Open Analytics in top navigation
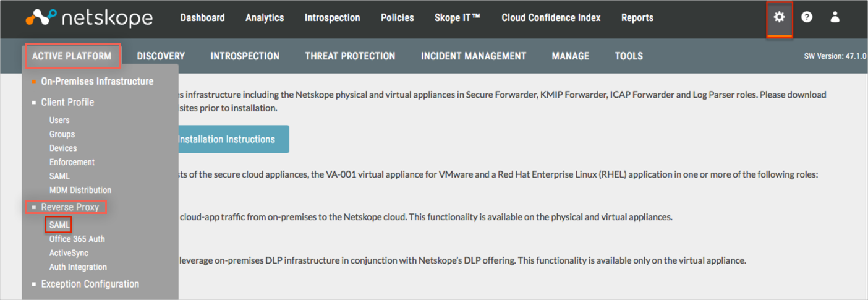The height and width of the screenshot is (300, 868). point(265,18)
